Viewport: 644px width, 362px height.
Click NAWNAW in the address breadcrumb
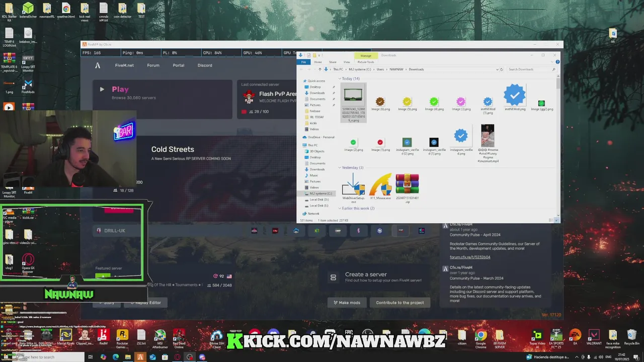(396, 69)
